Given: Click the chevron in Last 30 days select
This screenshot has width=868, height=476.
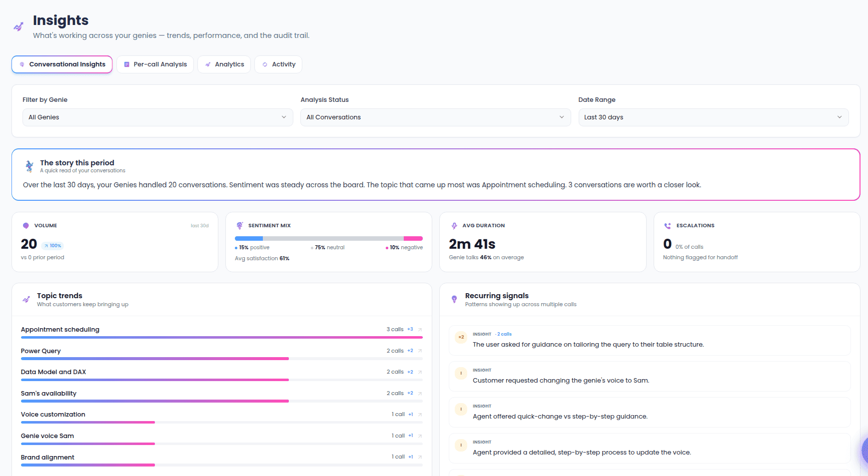Looking at the screenshot, I should pyautogui.click(x=840, y=117).
